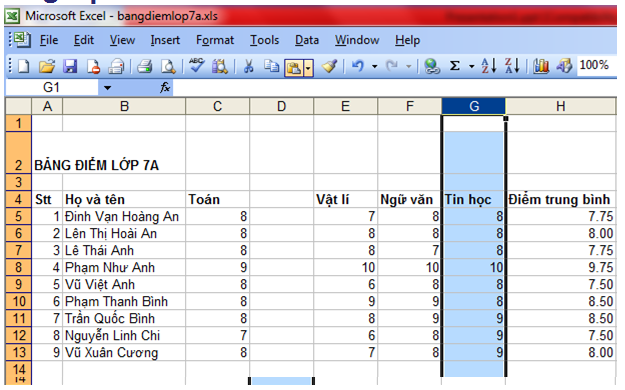Select column E header
Image resolution: width=625 pixels, height=390 pixels.
pyautogui.click(x=346, y=106)
